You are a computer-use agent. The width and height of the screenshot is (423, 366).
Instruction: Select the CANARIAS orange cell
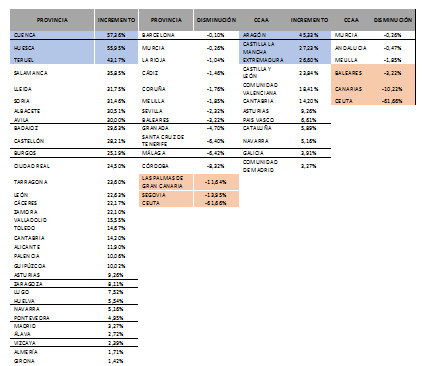[351, 89]
